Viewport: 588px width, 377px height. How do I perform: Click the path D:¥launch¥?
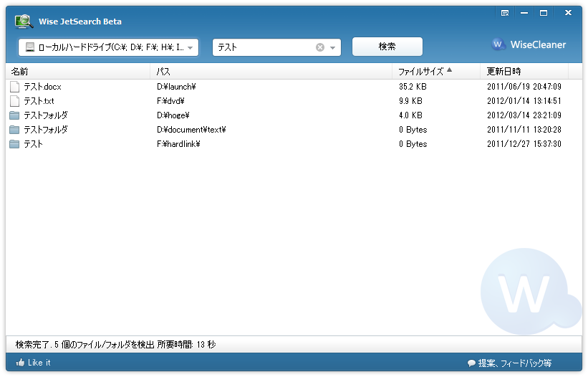click(176, 87)
